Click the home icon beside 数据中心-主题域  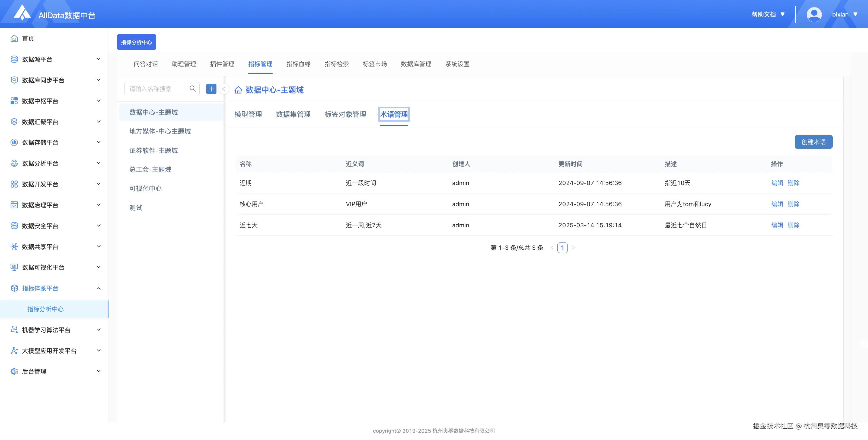pyautogui.click(x=238, y=90)
